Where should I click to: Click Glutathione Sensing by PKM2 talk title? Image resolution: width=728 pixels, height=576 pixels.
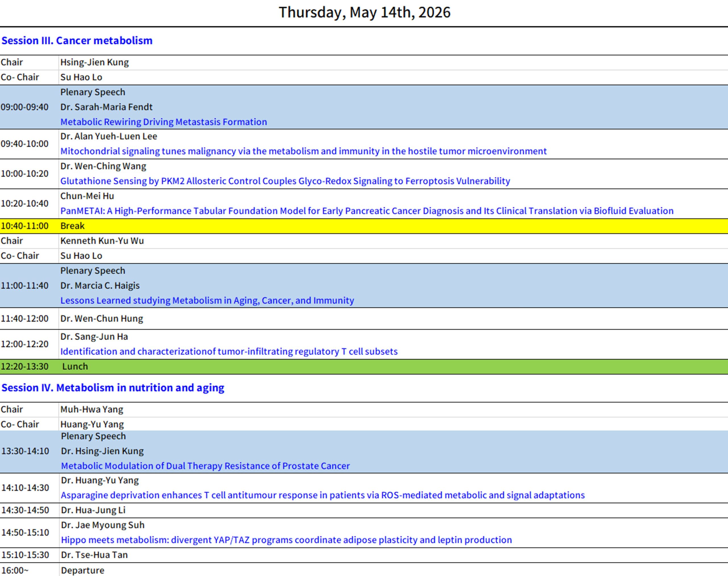(285, 181)
